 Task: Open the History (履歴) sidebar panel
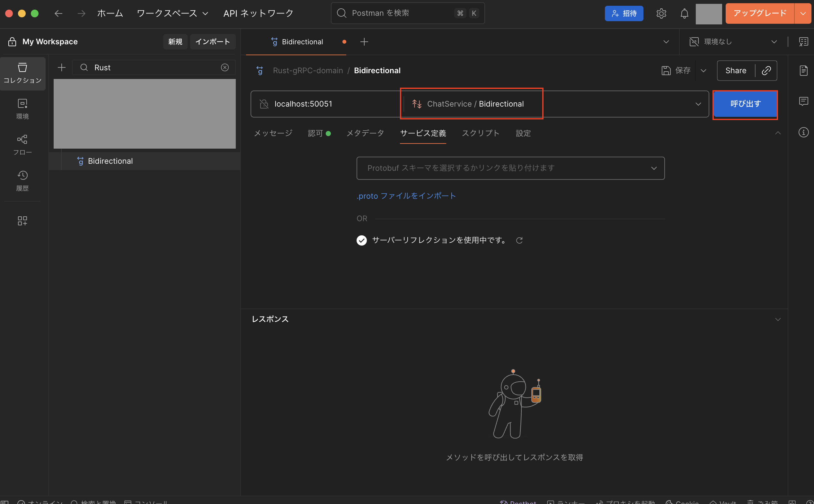(23, 181)
